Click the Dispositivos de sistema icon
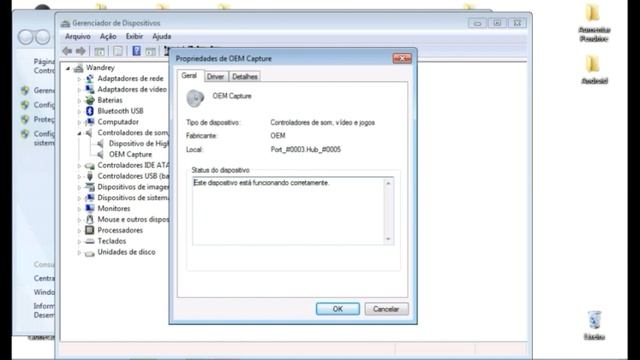Viewport: 640px width, 360px height. coord(89,198)
